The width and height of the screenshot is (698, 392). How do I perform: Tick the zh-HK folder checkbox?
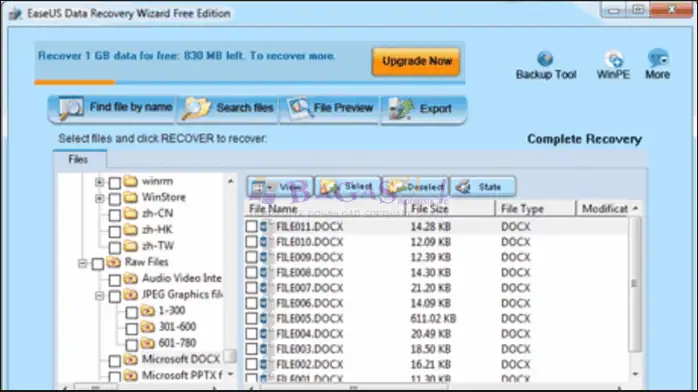click(115, 231)
